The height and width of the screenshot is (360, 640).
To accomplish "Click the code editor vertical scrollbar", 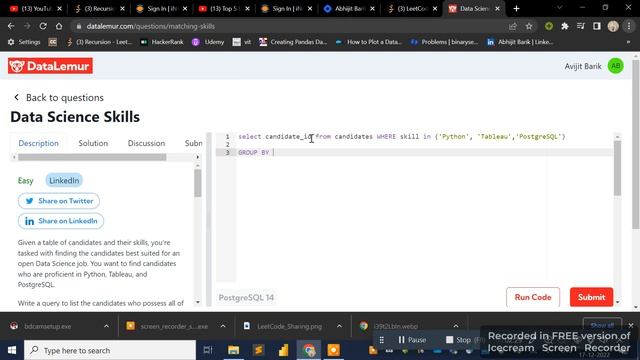I will 617,168.
